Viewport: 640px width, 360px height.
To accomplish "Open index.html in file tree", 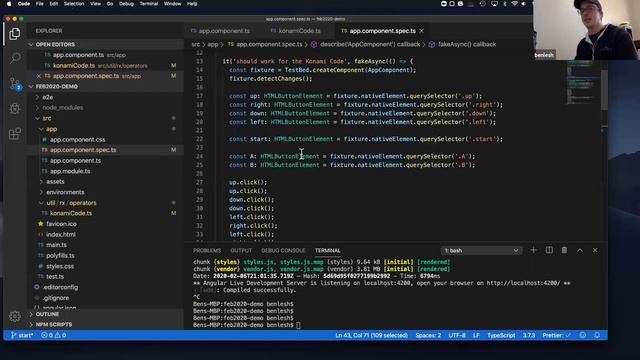I will point(60,234).
